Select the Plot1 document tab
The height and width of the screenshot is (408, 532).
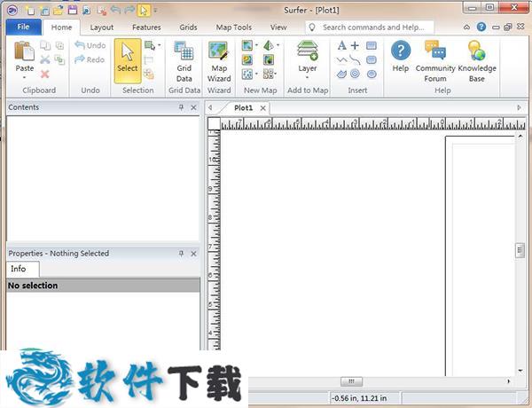[x=244, y=108]
